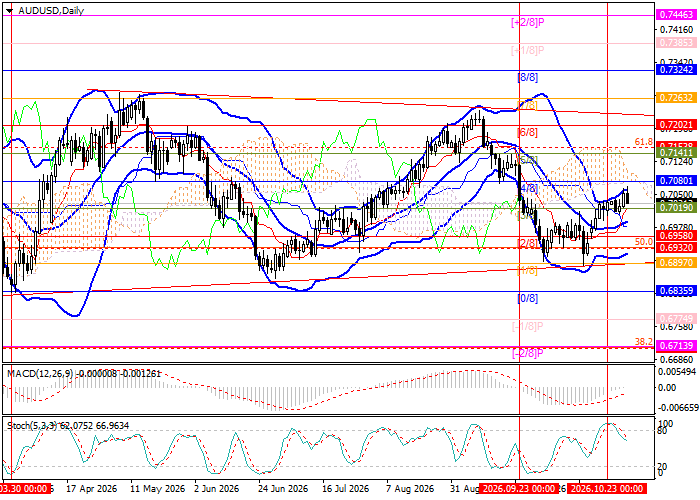700x500 pixels.
Task: Select the [1/8] Murrey level label
Action: (x=527, y=271)
